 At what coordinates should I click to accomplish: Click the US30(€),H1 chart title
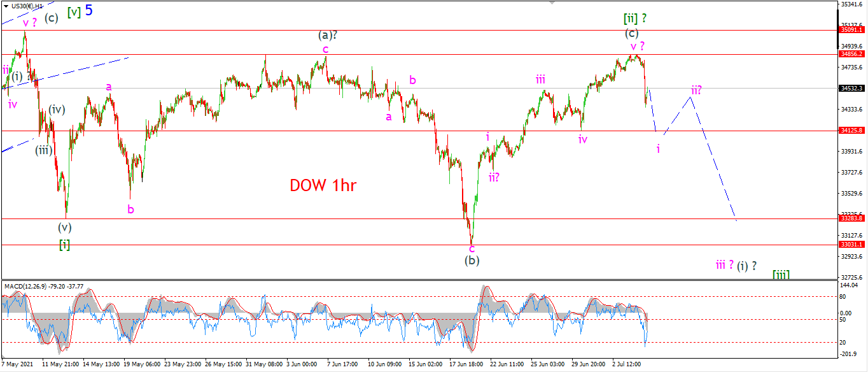click(27, 6)
